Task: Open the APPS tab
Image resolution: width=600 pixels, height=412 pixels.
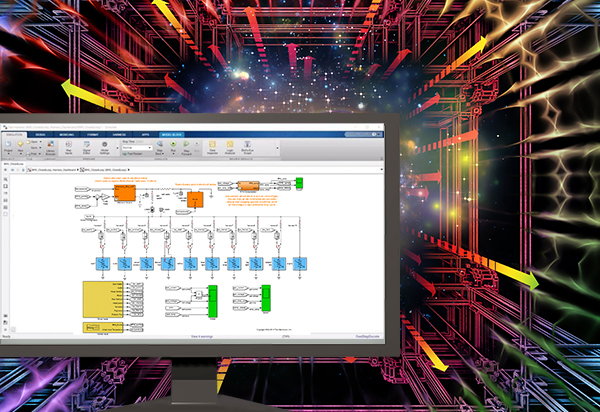Action: 146,132
